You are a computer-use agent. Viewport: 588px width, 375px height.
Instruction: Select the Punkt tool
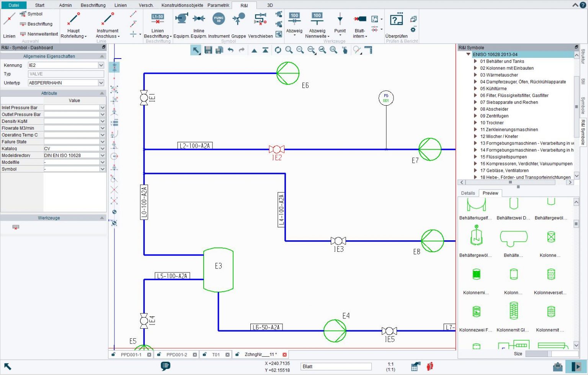340,23
